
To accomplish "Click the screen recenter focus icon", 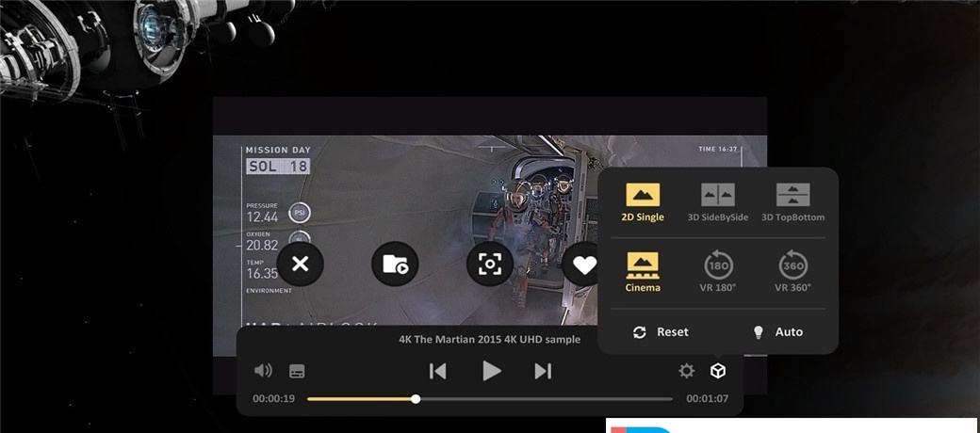I will point(490,264).
